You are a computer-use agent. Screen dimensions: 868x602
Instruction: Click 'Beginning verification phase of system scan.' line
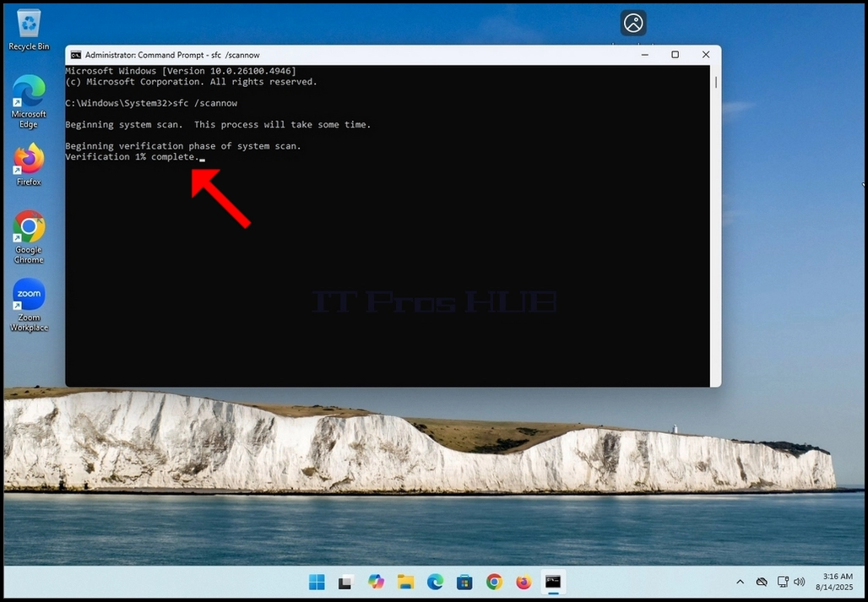point(183,146)
